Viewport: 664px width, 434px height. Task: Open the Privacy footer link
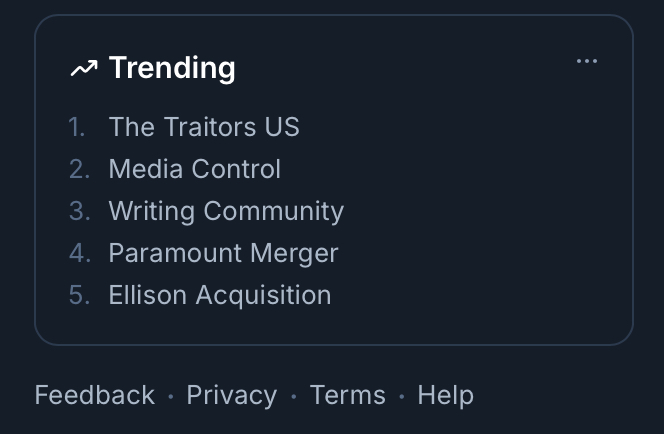tap(232, 395)
